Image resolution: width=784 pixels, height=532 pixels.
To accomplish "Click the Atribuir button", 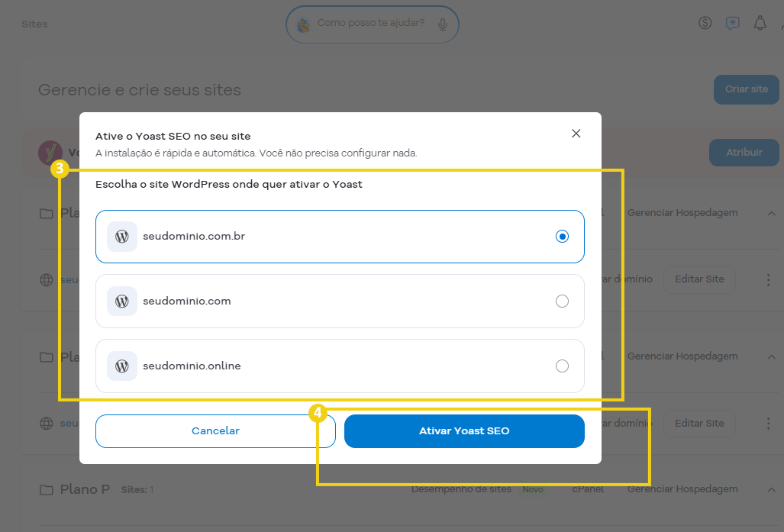I will 744,153.
